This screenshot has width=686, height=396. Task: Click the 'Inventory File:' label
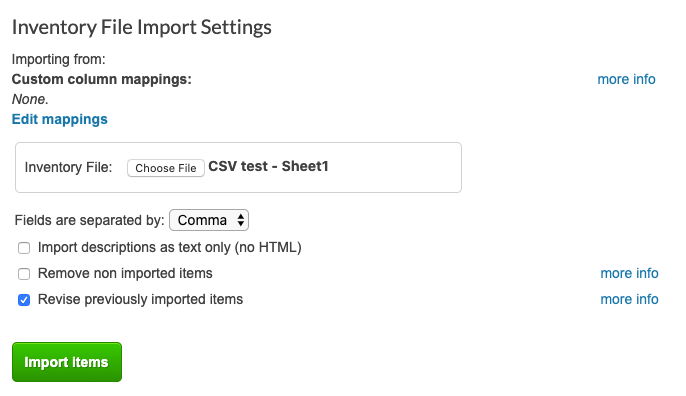[68, 167]
